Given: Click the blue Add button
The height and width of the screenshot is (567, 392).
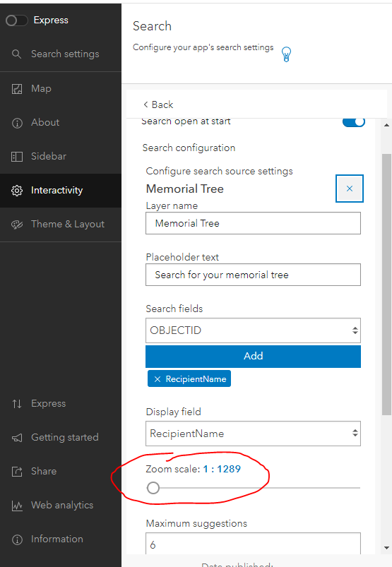Looking at the screenshot, I should pos(253,356).
